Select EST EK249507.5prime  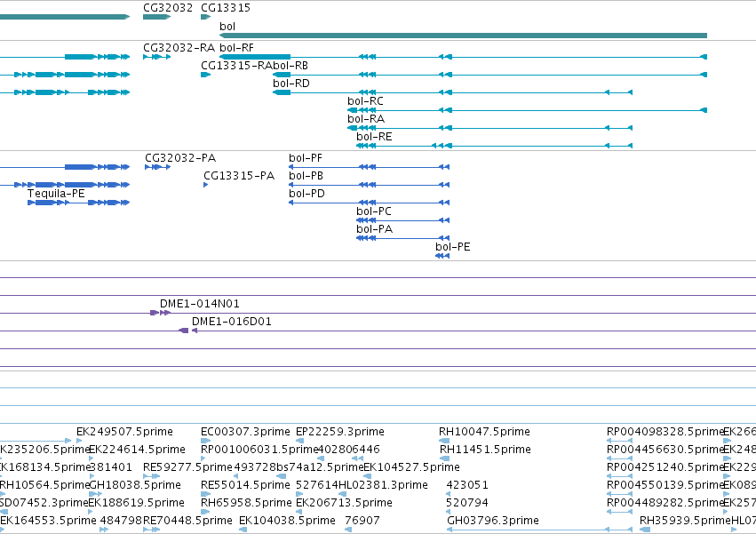(124, 432)
